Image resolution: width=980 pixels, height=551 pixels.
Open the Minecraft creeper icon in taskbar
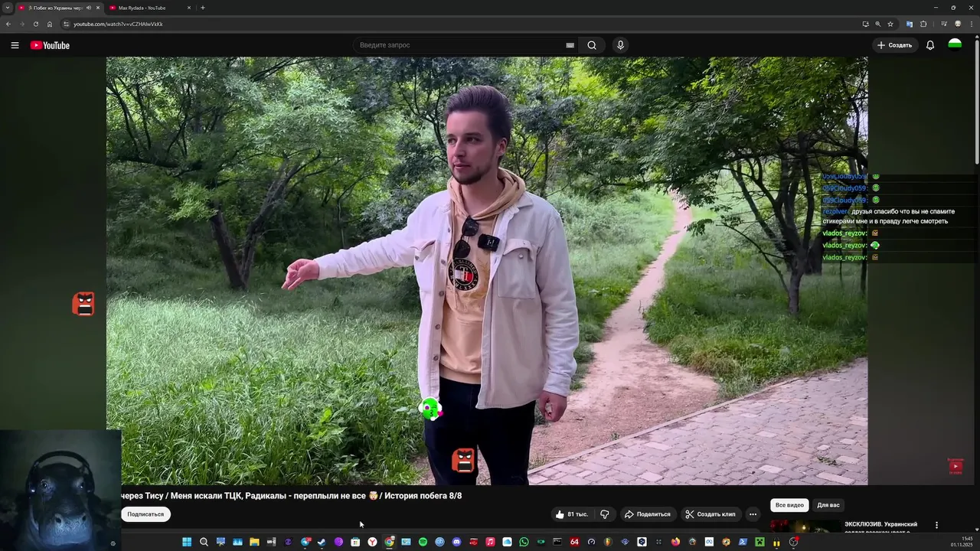(x=759, y=542)
